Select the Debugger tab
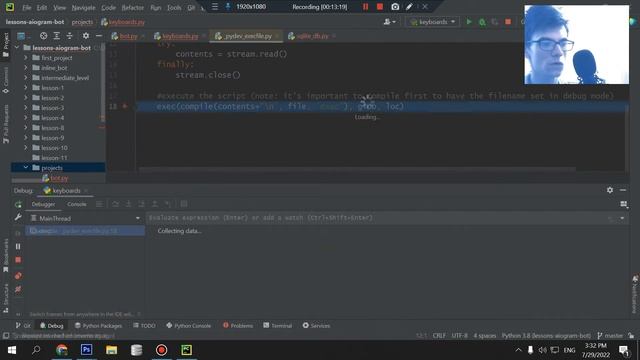Screen dimensions: 640x360 43,204
